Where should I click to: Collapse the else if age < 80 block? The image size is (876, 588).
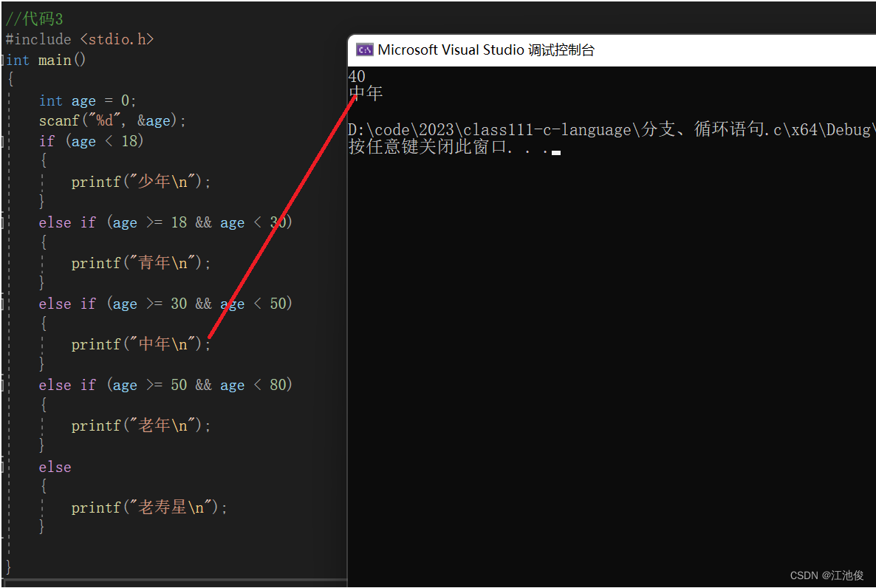pyautogui.click(x=2, y=385)
